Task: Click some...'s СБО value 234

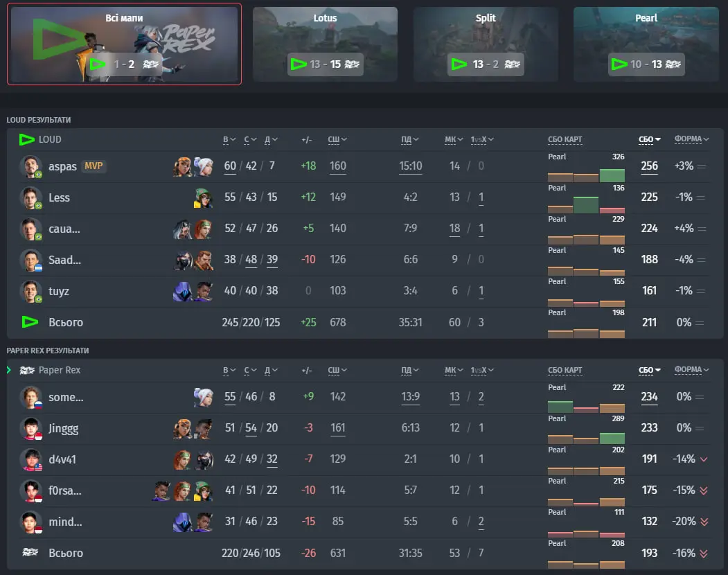Action: [650, 397]
